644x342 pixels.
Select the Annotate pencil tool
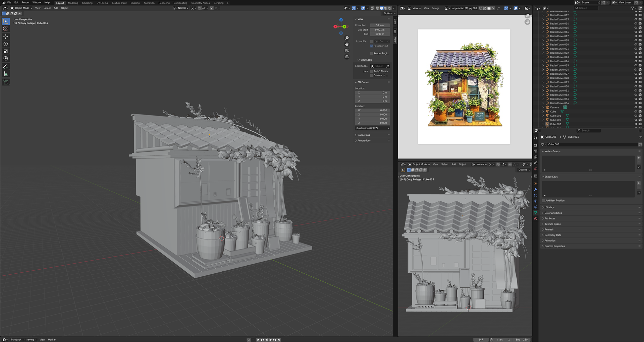click(x=6, y=67)
